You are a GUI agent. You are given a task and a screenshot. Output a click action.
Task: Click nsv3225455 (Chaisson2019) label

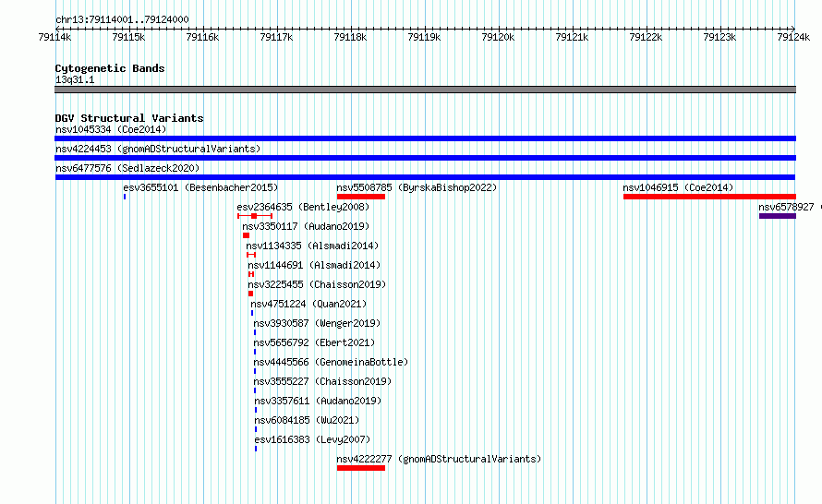pos(317,284)
